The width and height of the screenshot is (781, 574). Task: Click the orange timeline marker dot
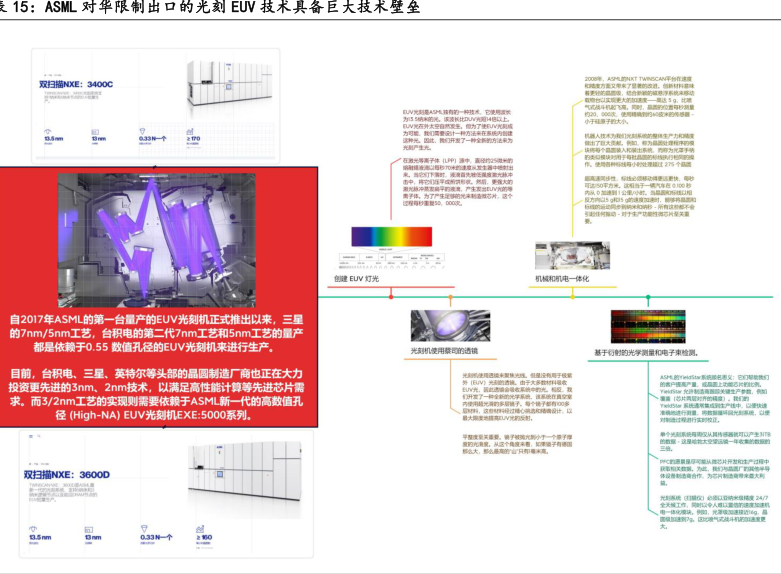pyautogui.click(x=450, y=297)
